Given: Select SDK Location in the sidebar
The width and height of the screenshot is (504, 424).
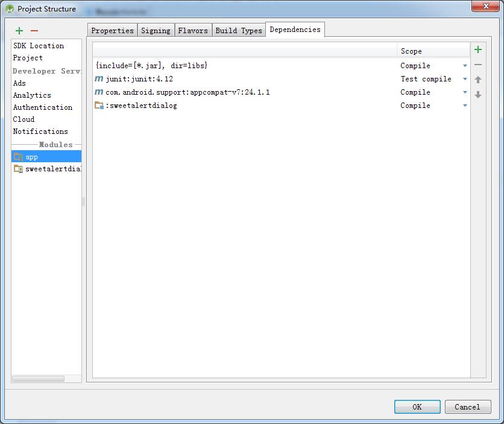Looking at the screenshot, I should tap(39, 46).
